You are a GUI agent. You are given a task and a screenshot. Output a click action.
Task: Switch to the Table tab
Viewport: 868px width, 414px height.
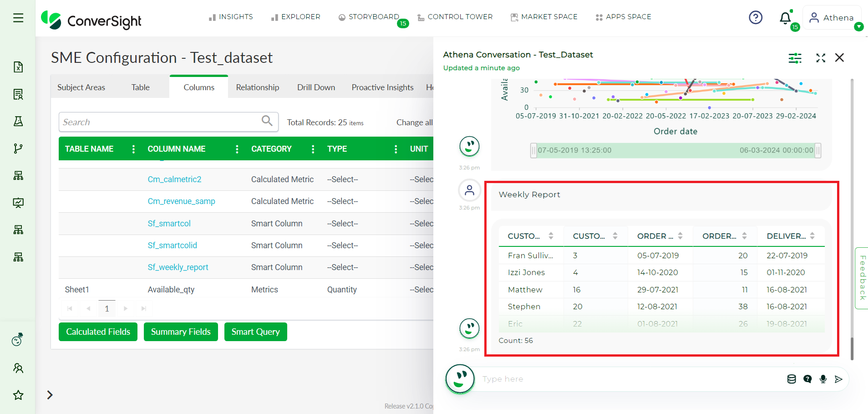click(140, 87)
